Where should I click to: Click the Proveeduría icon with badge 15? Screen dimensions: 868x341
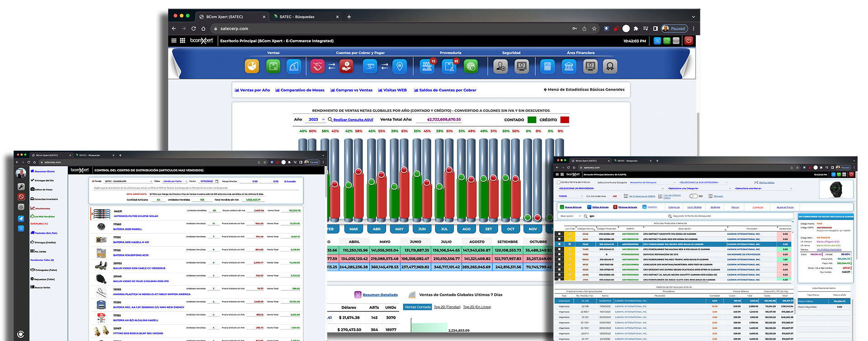tap(427, 66)
